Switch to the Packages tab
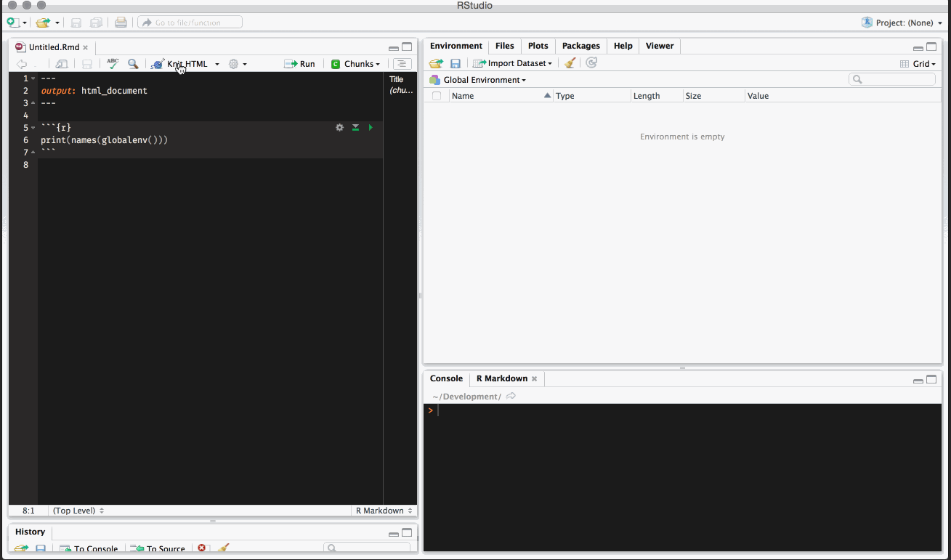The image size is (951, 560). point(580,46)
